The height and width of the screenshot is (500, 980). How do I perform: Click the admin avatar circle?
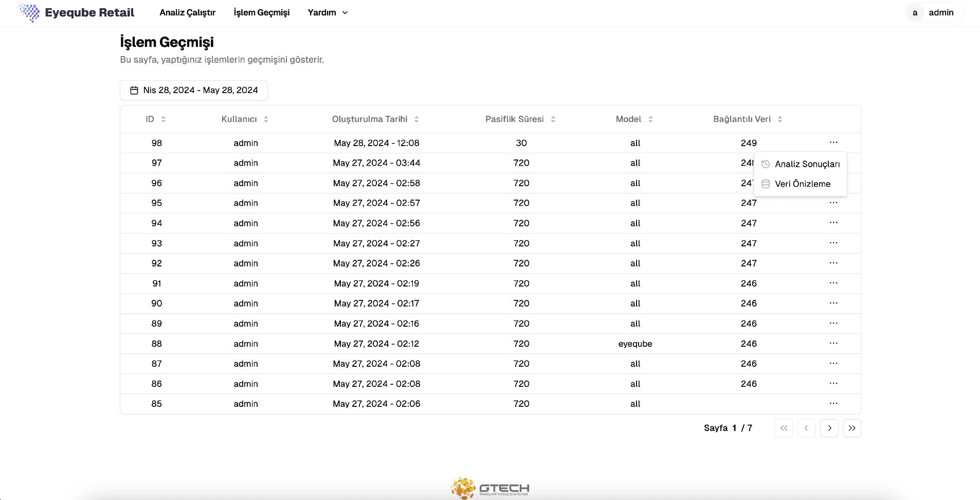click(915, 12)
